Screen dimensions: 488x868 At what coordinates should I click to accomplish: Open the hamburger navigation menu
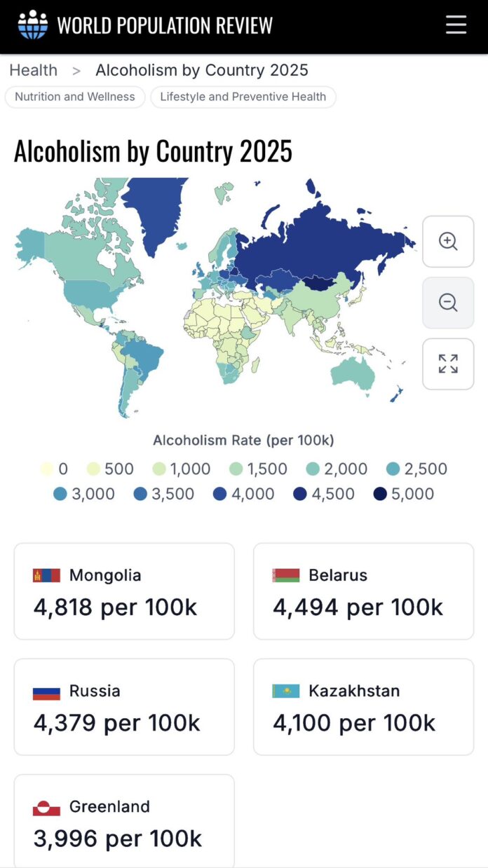pos(456,25)
